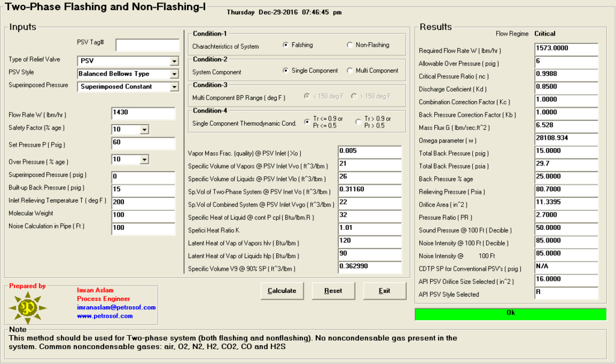Click the Exit button
The image size is (616, 364).
click(384, 291)
